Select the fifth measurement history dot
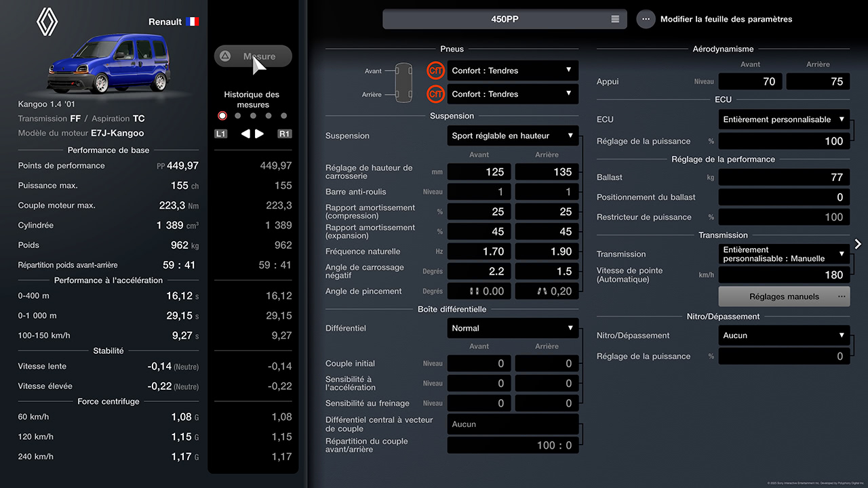 [x=284, y=116]
